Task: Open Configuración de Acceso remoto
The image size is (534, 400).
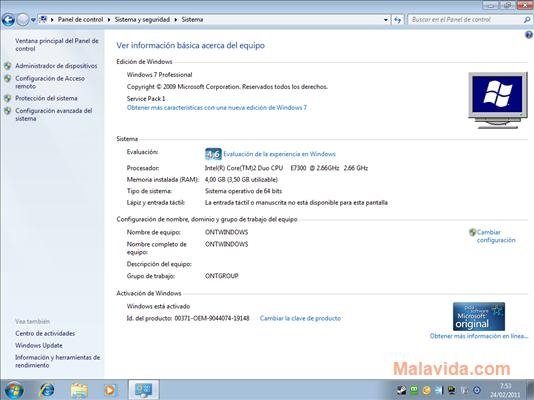Action: (x=50, y=82)
